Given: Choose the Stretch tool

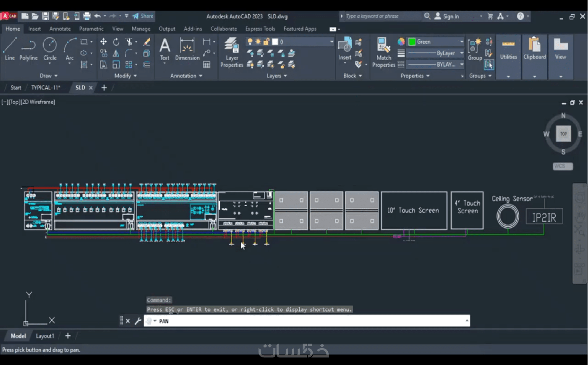Looking at the screenshot, I should (x=103, y=64).
